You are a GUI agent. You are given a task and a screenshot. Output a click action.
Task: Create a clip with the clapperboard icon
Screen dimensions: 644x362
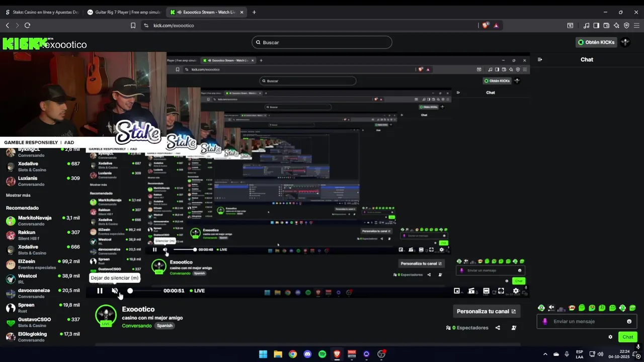click(471, 291)
